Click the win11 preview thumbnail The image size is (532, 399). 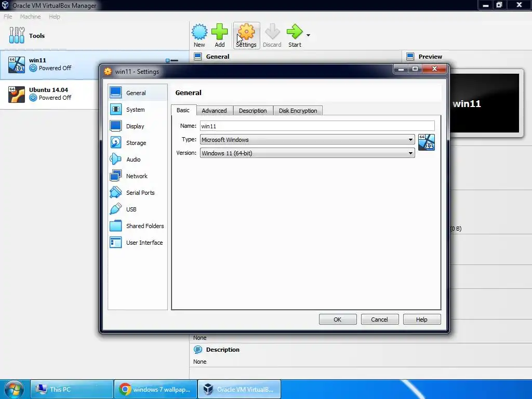click(485, 103)
